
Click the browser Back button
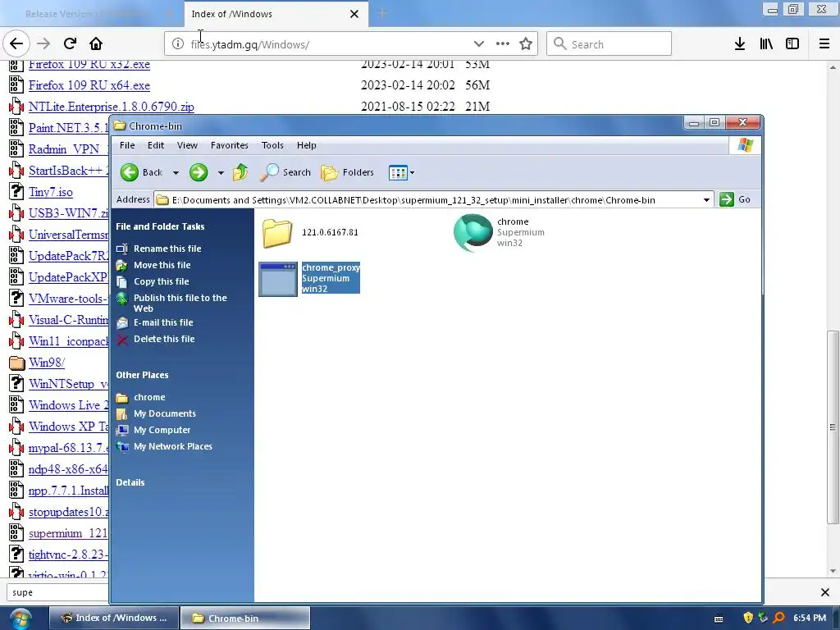tap(16, 43)
